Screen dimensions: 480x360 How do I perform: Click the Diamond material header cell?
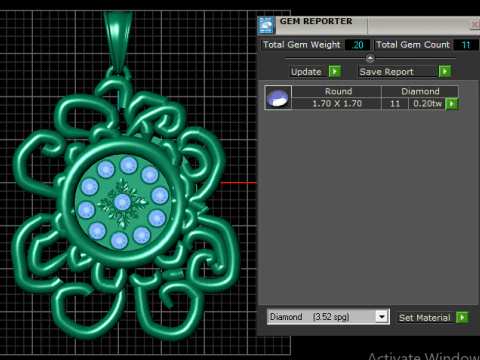(x=420, y=91)
